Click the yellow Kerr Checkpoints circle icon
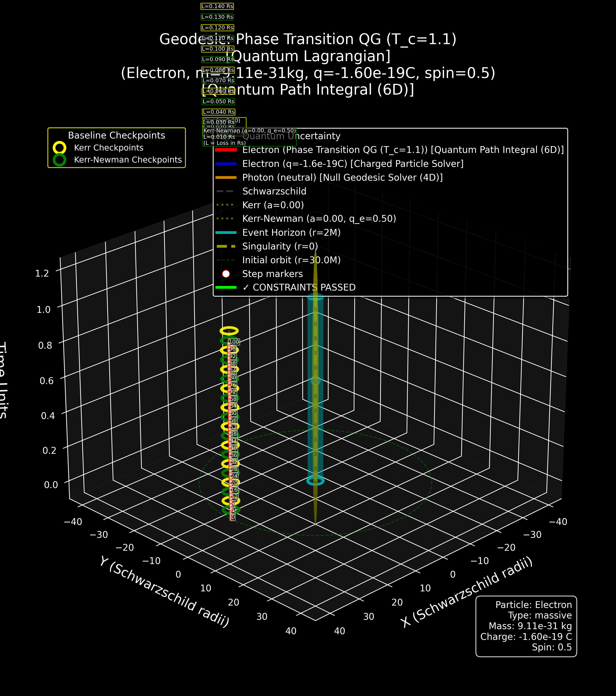Screen dimensions: 616x696 coord(60,148)
